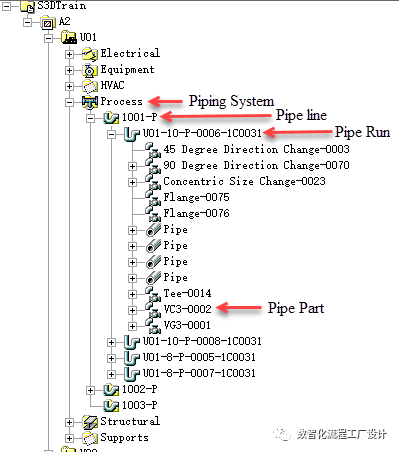Select the '1001-P' label

coord(139,117)
